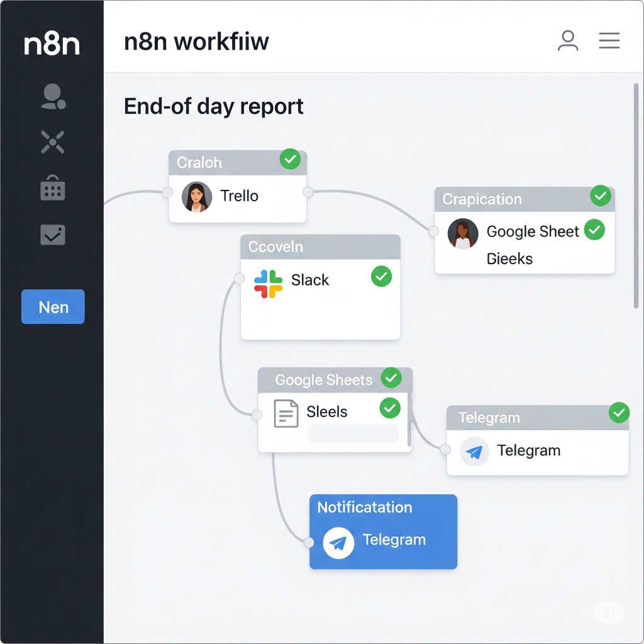Open the workflows cross icon in the sidebar
The width and height of the screenshot is (644, 644).
click(x=53, y=142)
